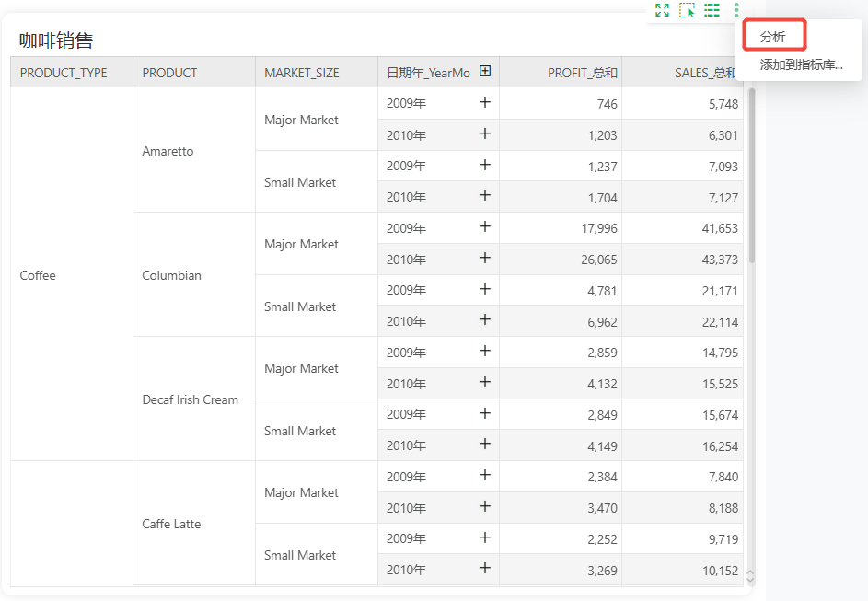Choose 添加到指标库... menu entry
This screenshot has height=601, width=868.
(x=801, y=64)
